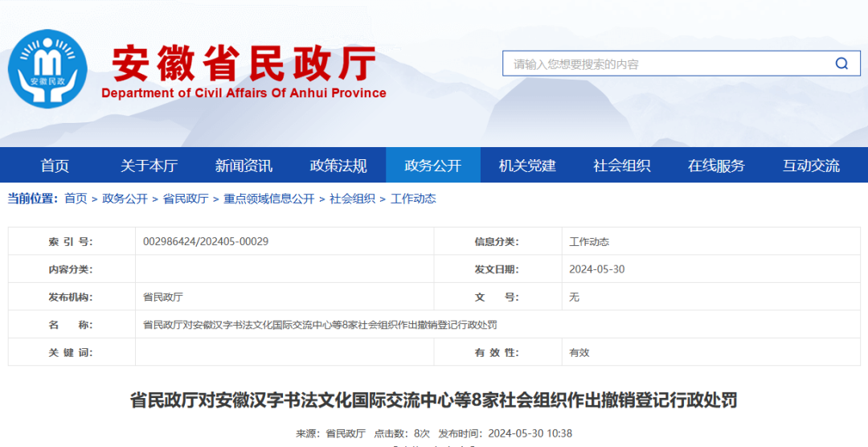Open the 互动交流 navigation tab
This screenshot has height=447, width=868.
pos(811,165)
